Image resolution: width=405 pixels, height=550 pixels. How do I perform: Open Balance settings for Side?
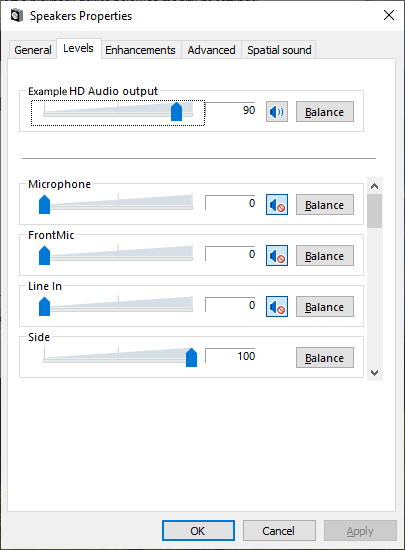(325, 358)
